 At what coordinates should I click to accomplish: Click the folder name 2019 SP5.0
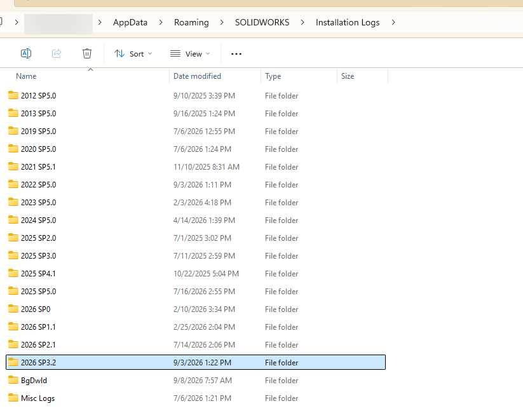click(38, 132)
